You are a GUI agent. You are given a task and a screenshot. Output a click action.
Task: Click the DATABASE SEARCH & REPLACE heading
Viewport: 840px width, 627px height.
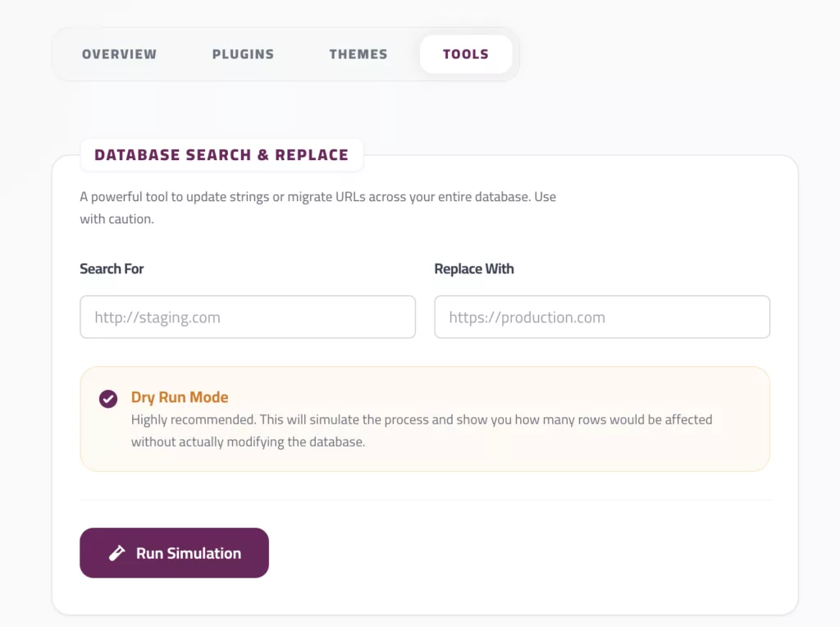pos(221,154)
